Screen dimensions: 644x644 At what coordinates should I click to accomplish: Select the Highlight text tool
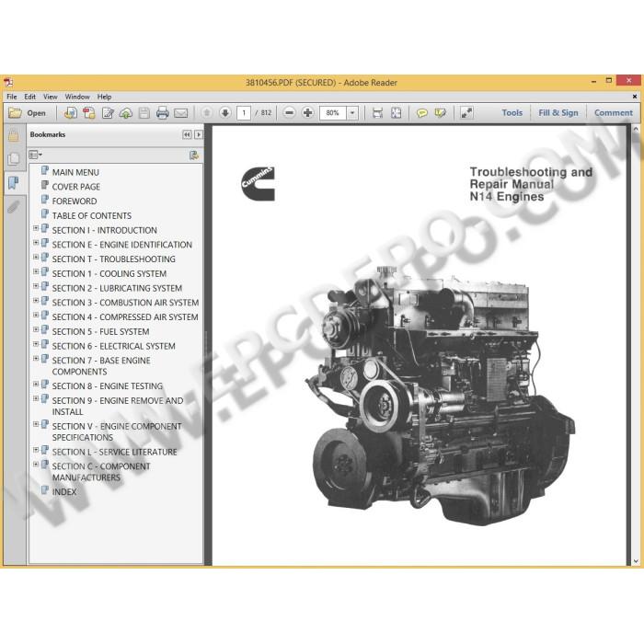441,112
